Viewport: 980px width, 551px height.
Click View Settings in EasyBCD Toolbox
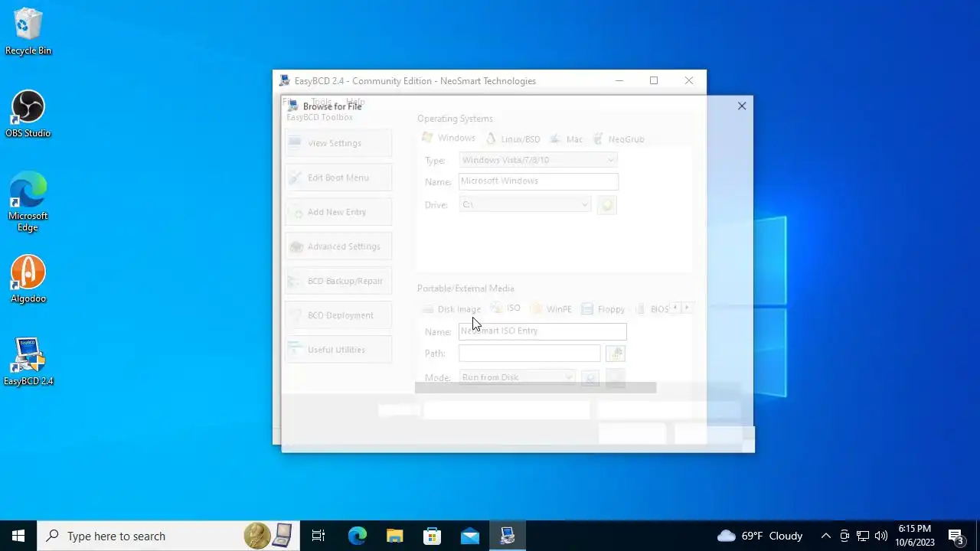coord(338,143)
